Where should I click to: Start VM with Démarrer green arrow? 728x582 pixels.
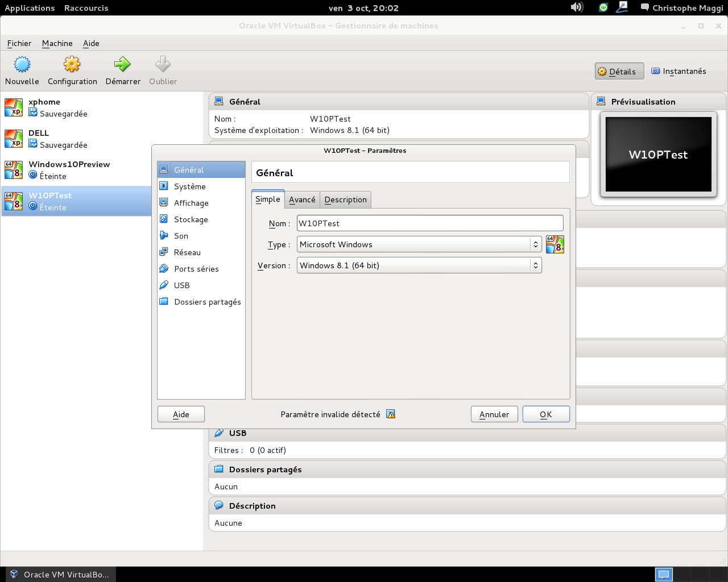(122, 64)
